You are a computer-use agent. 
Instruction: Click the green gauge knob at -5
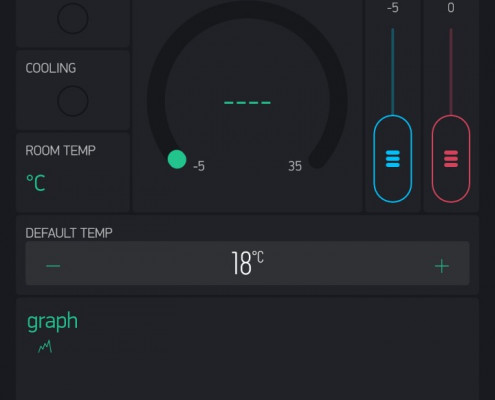(177, 159)
